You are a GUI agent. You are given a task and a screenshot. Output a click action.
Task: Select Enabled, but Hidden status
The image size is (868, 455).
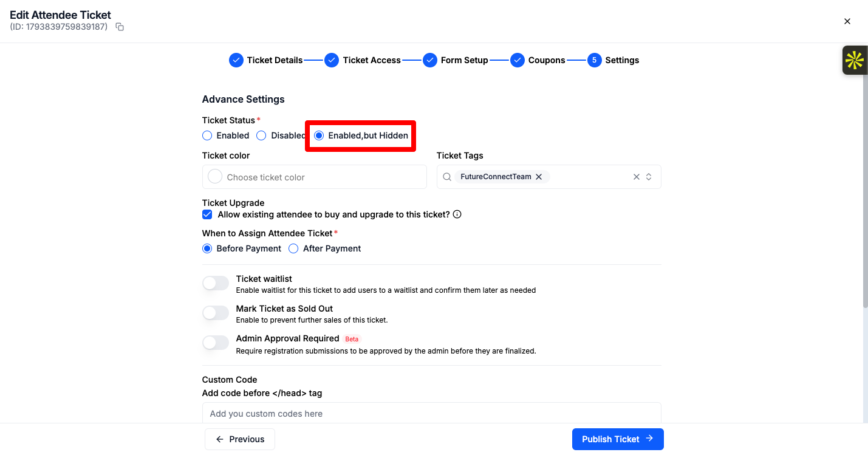tap(319, 135)
